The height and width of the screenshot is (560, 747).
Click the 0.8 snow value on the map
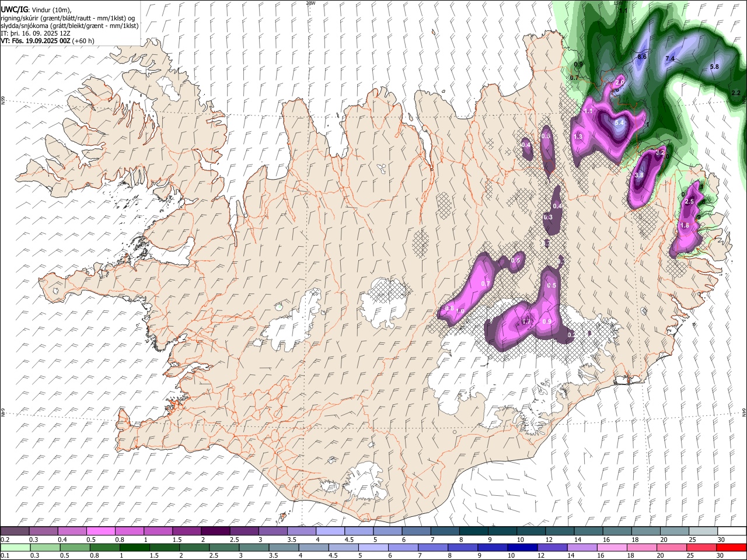[449, 308]
